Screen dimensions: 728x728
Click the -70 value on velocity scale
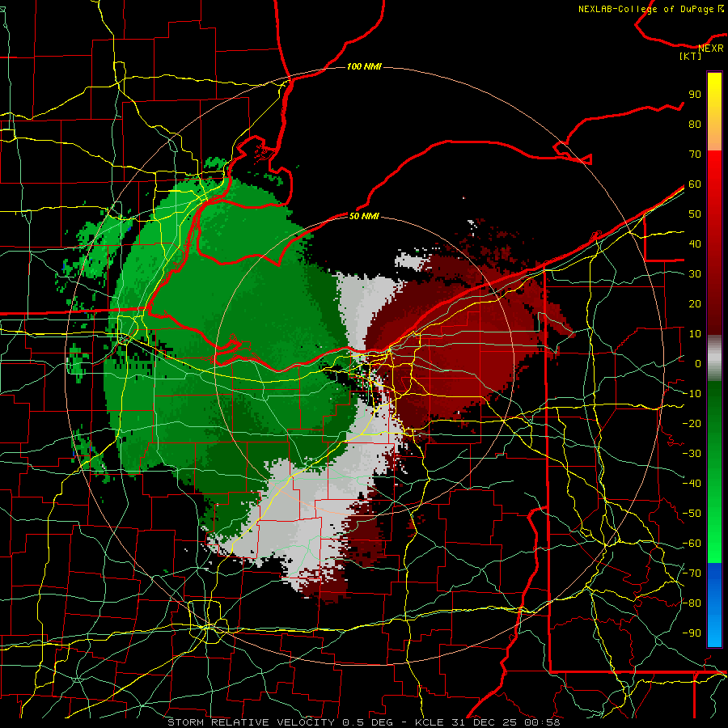692,574
